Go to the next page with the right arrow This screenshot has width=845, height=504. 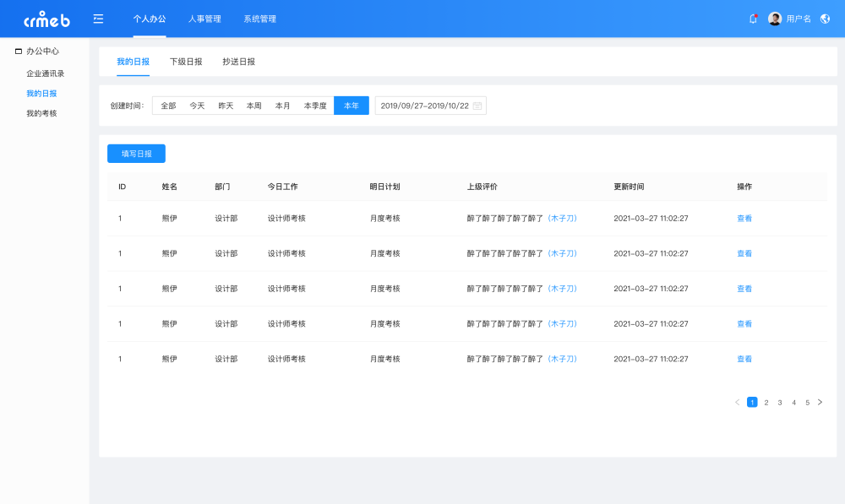[820, 402]
